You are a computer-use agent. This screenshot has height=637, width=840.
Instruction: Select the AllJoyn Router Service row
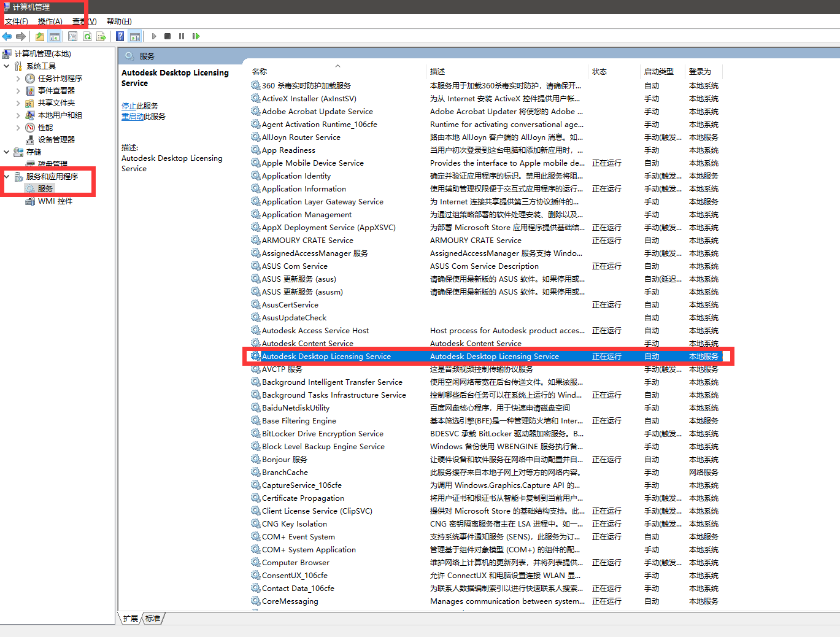[487, 137]
